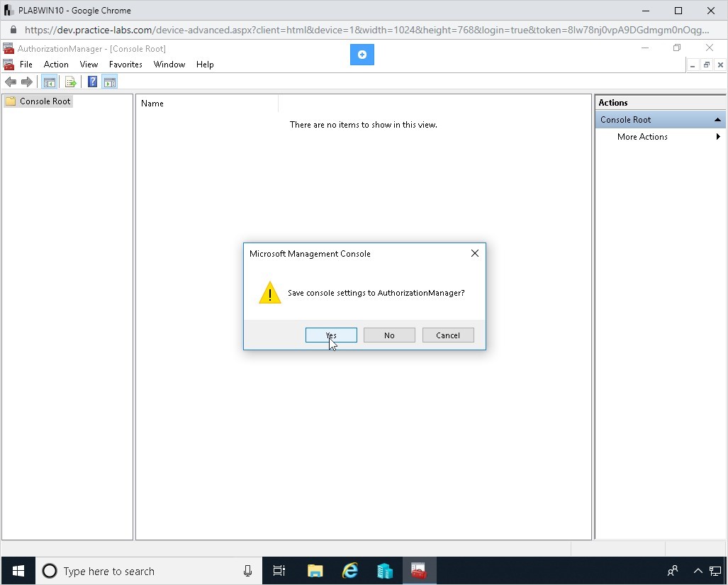Image resolution: width=728 pixels, height=585 pixels.
Task: Open the File menu
Action: click(26, 65)
